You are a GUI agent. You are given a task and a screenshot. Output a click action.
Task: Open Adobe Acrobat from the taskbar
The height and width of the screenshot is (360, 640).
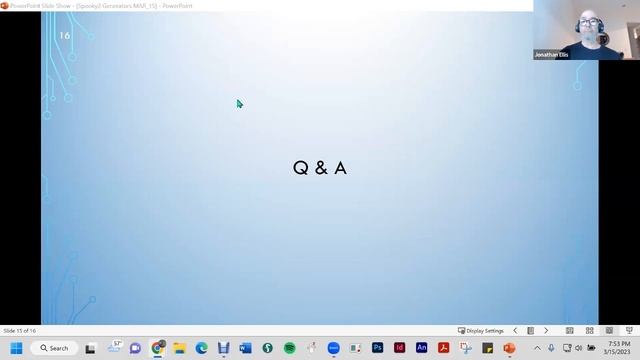(444, 348)
